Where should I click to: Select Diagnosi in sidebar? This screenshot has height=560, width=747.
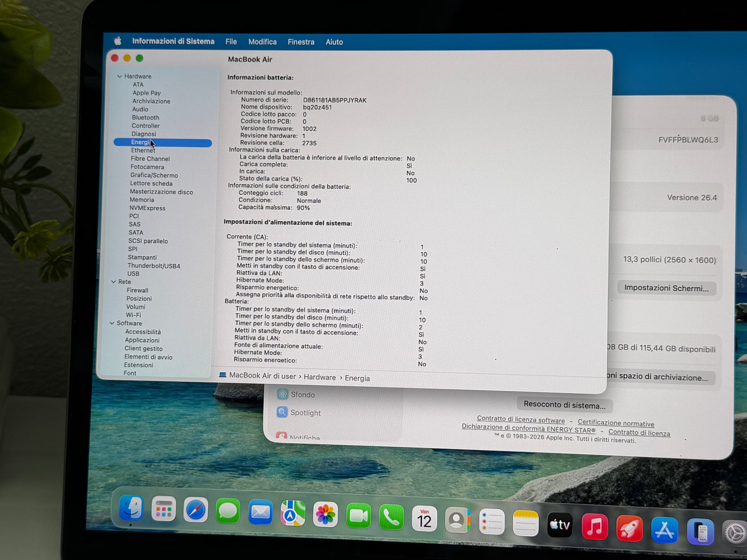pos(144,134)
